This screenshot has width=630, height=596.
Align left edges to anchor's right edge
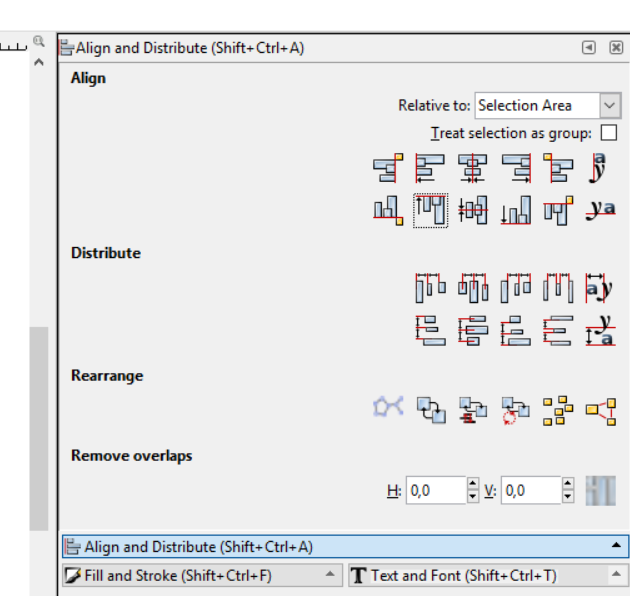point(558,168)
